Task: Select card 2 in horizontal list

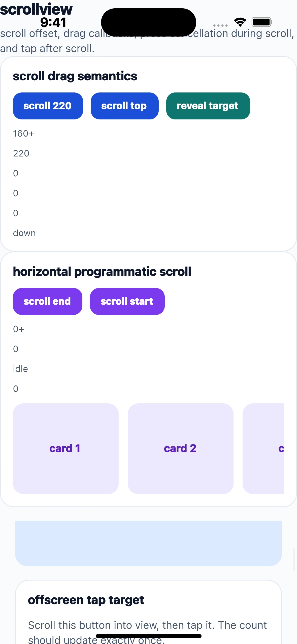Action: point(181,448)
